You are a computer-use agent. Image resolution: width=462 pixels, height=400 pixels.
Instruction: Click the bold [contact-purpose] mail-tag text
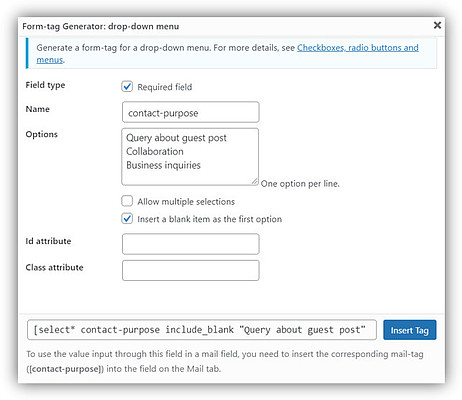click(x=65, y=369)
